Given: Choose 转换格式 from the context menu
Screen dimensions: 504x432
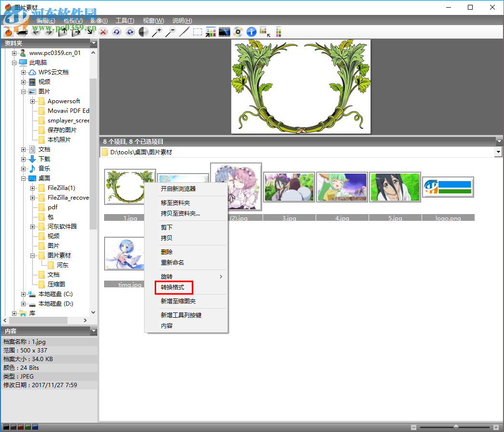Looking at the screenshot, I should point(173,287).
